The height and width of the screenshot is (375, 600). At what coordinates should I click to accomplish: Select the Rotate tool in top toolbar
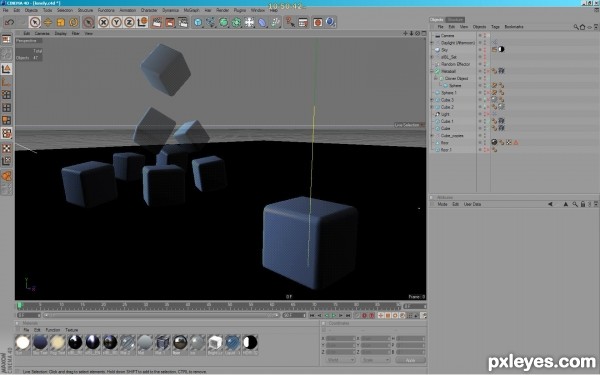[x=73, y=22]
